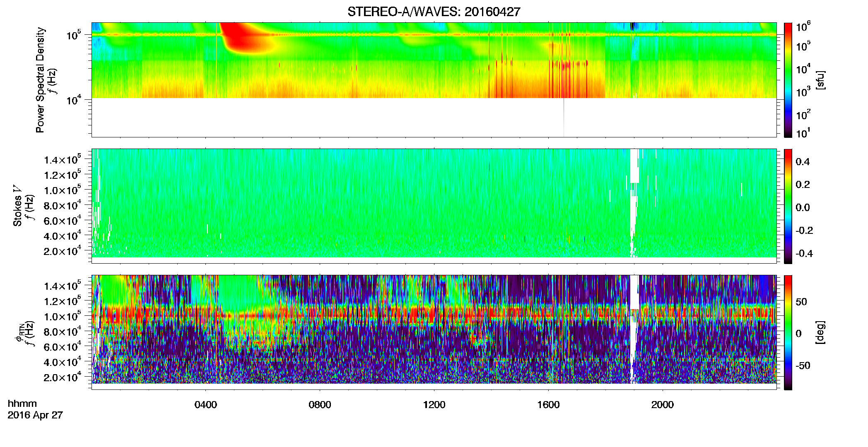This screenshot has width=868, height=447.
Task: Click the plot title STEREO-A/WAVES: 20160427
Action: pos(434,12)
